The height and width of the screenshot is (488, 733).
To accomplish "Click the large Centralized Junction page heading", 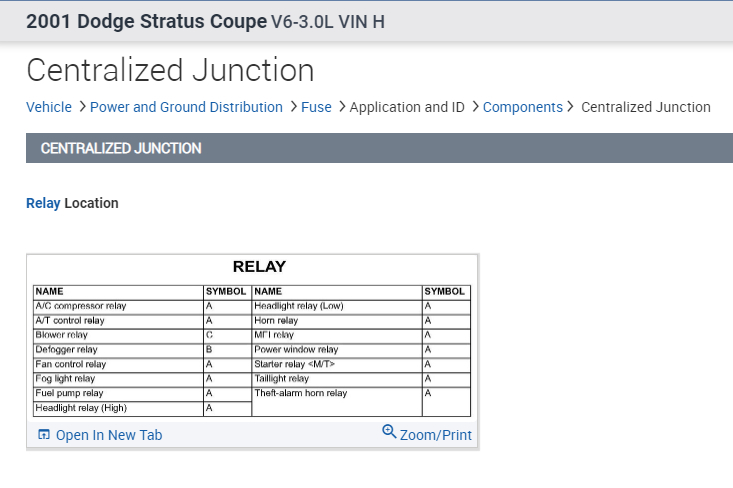I will pos(170,70).
